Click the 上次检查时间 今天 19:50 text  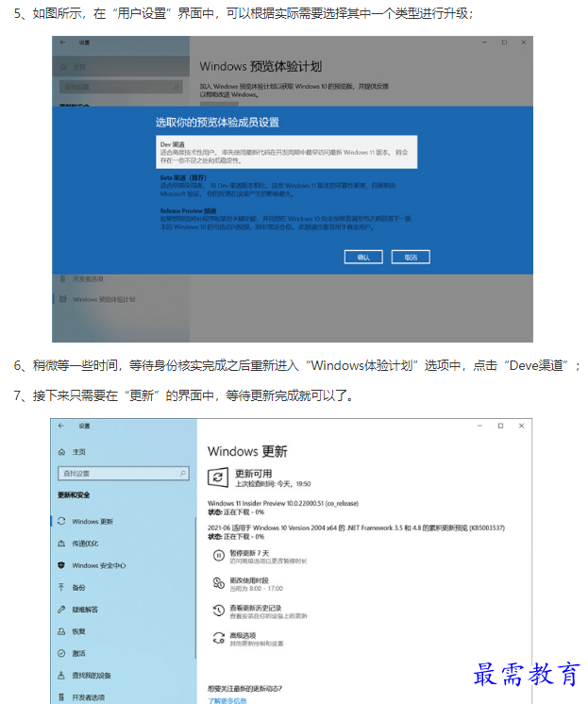(273, 483)
